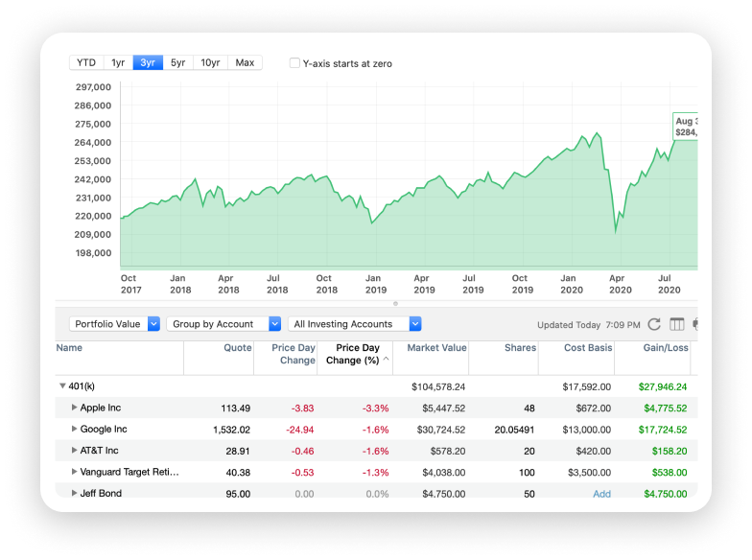Show the Max chart range
This screenshot has height=560, width=752.
(x=245, y=63)
